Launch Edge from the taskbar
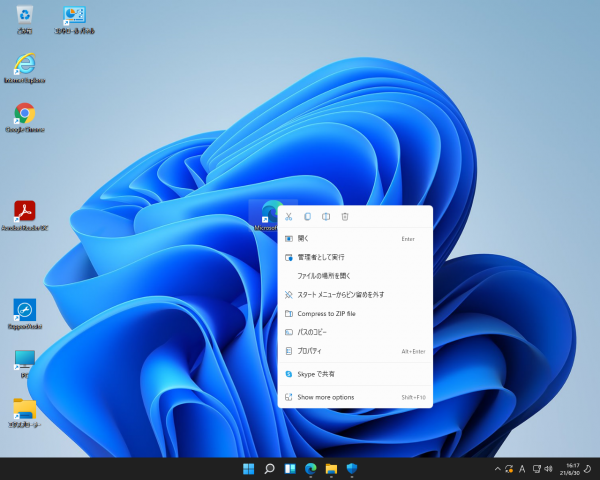 tap(311, 469)
